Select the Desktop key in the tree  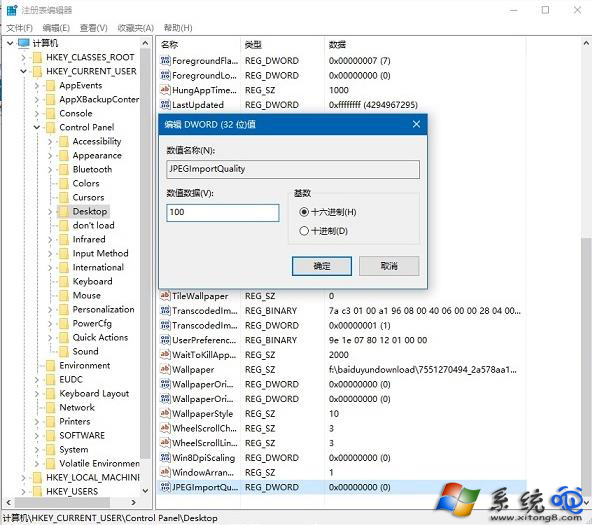pos(90,211)
